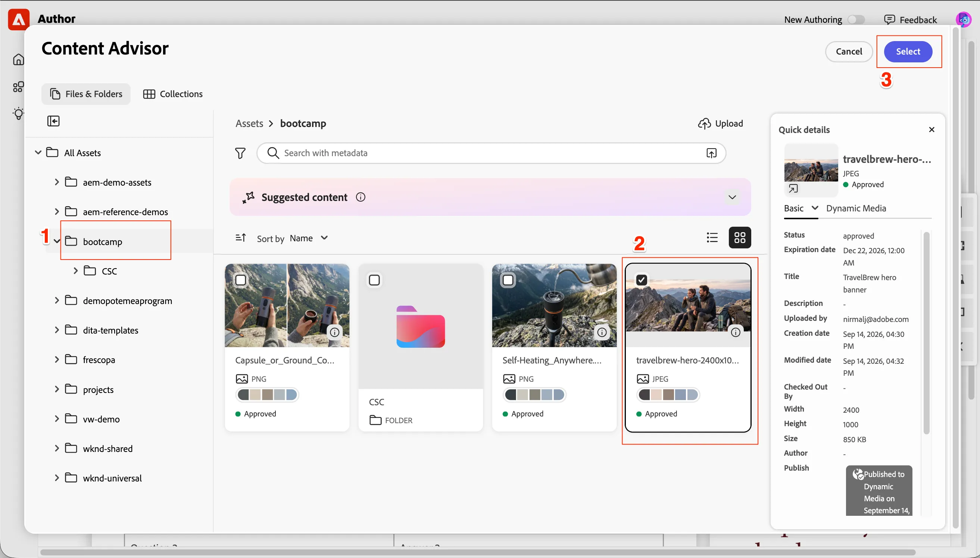
Task: Collapse the All Assets tree node
Action: point(38,152)
